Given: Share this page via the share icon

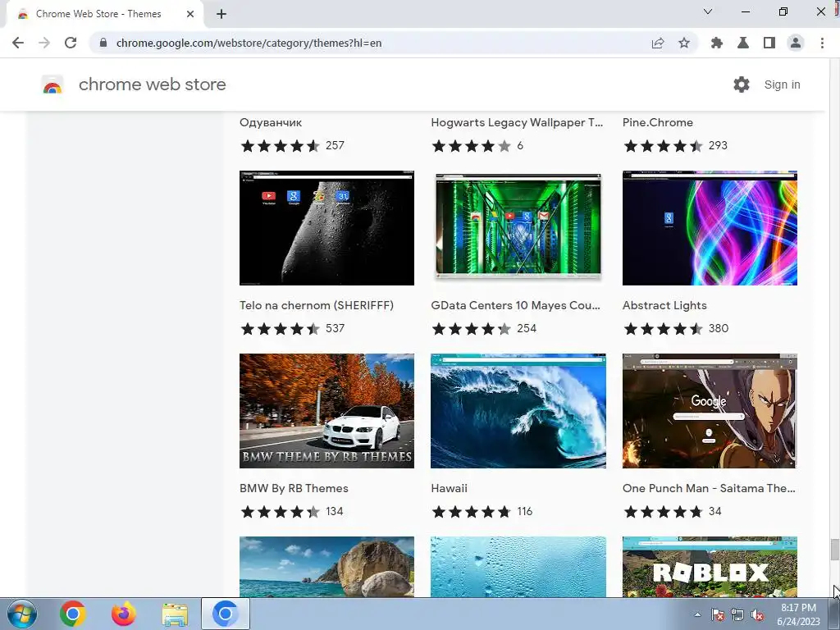Looking at the screenshot, I should (658, 43).
